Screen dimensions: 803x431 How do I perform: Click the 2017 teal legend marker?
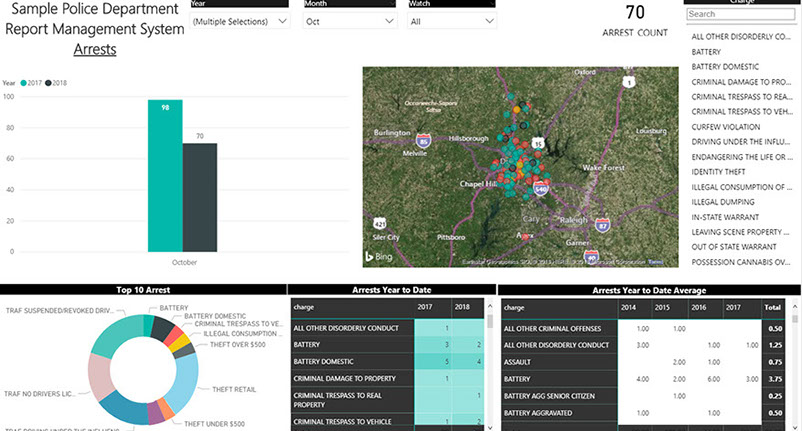22,83
